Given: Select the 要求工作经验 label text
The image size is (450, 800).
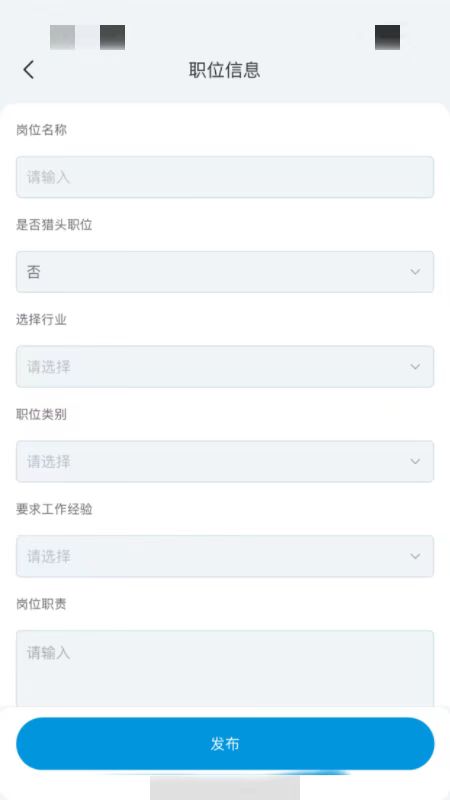Looking at the screenshot, I should [x=54, y=509].
